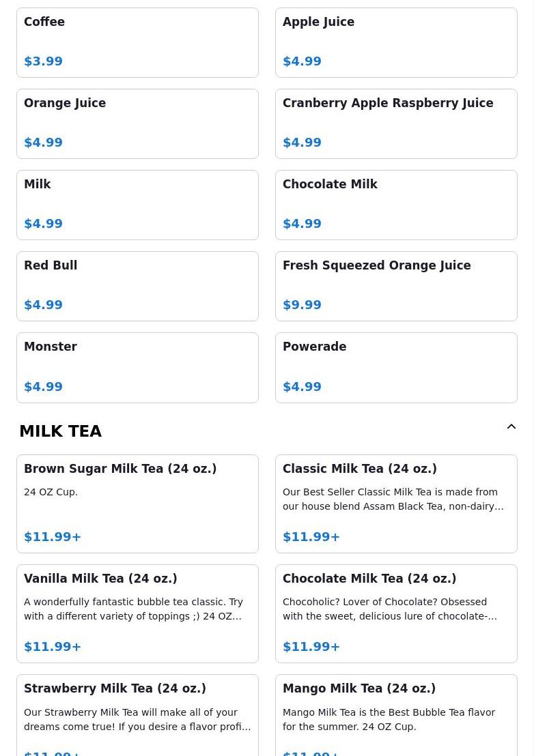Open Cranberry Apple Raspberry Juice card

(x=396, y=124)
